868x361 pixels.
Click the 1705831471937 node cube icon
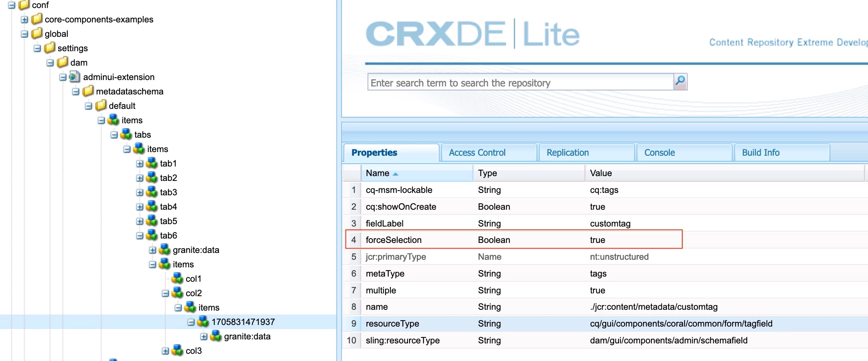tap(203, 322)
